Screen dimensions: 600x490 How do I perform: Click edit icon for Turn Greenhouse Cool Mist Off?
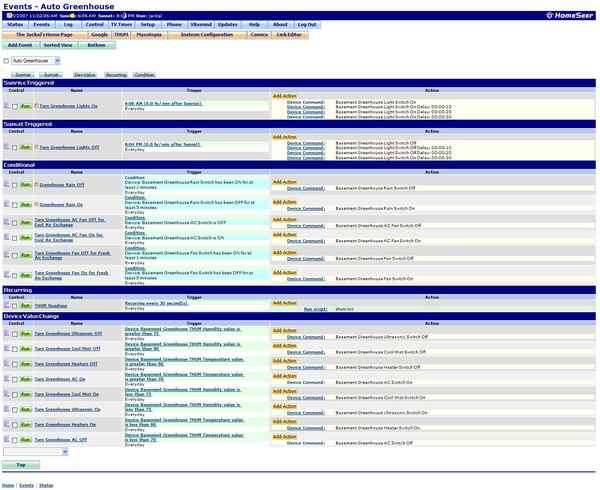7,348
